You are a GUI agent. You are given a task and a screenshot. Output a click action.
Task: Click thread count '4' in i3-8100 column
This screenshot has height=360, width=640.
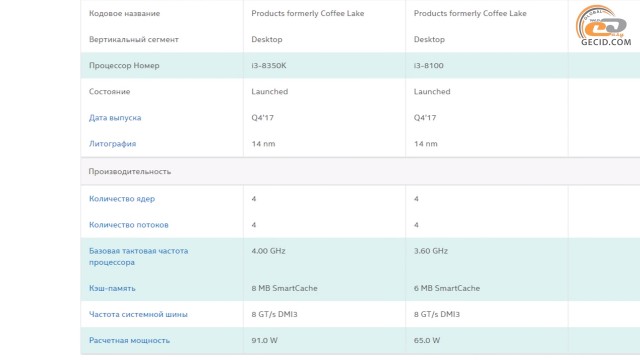pos(416,225)
